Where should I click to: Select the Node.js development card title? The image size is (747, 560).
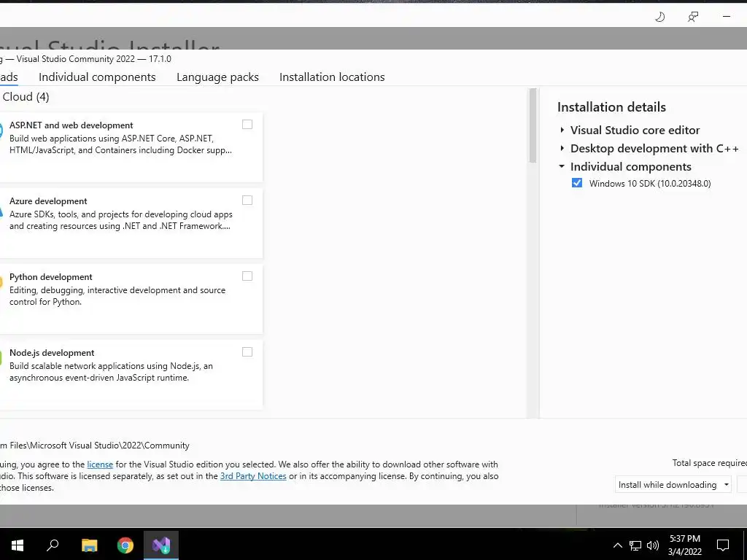52,353
